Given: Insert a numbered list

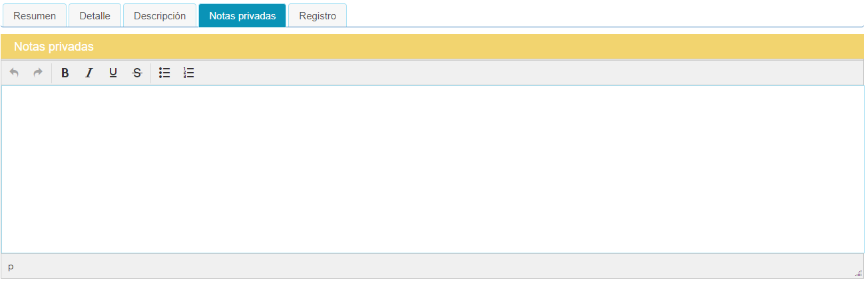Looking at the screenshot, I should (189, 73).
